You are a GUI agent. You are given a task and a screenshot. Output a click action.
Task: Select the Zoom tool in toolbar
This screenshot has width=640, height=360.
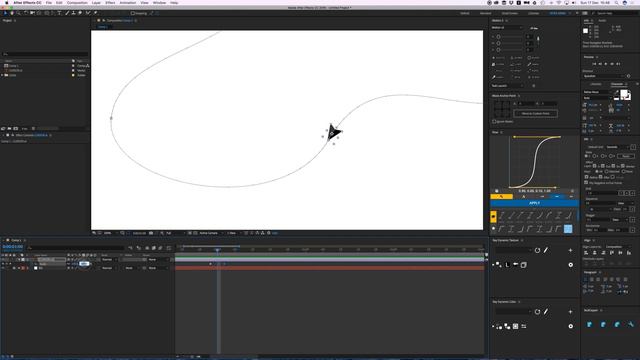point(18,13)
